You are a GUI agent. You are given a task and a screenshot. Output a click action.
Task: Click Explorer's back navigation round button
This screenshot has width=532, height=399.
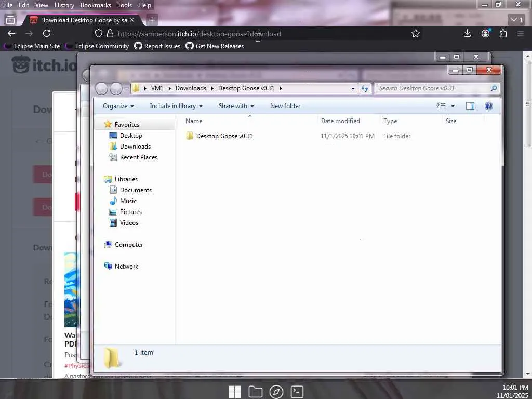pos(101,88)
